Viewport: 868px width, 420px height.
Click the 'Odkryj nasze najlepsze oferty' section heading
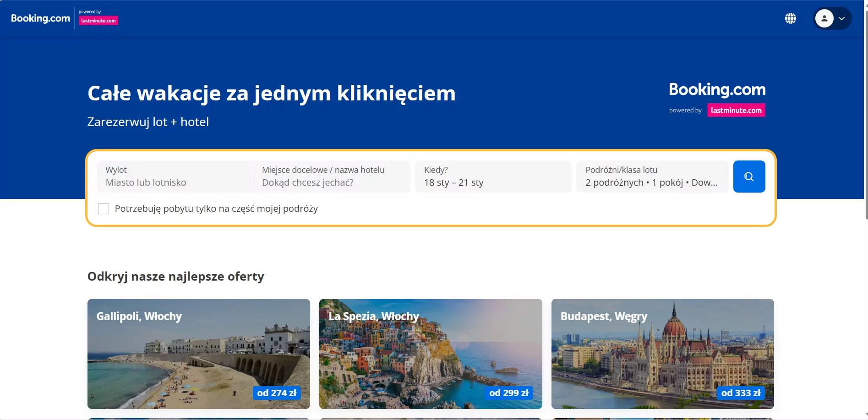coord(176,276)
